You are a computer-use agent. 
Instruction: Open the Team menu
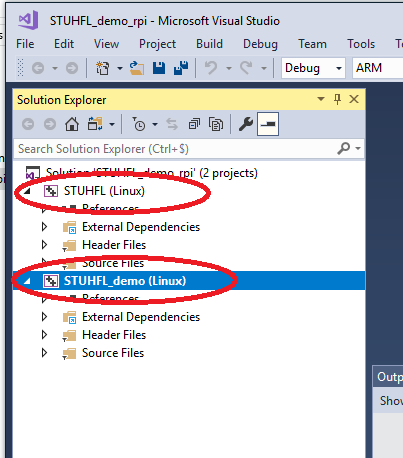(x=312, y=44)
